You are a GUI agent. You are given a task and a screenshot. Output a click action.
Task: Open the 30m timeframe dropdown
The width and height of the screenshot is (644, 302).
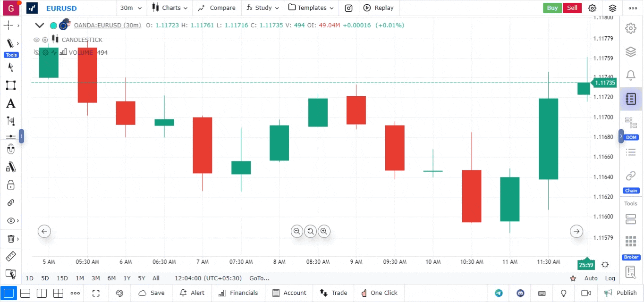[x=131, y=8]
